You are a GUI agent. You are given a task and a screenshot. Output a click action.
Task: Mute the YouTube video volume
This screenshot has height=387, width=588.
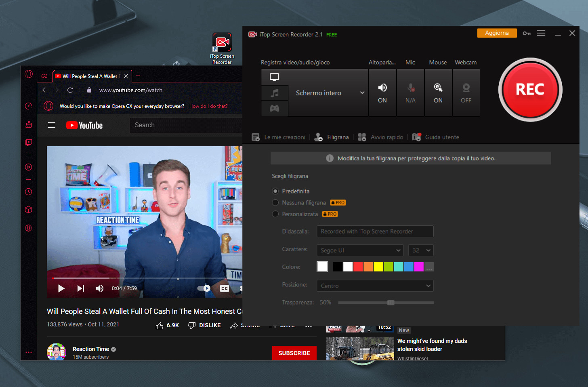click(x=99, y=288)
